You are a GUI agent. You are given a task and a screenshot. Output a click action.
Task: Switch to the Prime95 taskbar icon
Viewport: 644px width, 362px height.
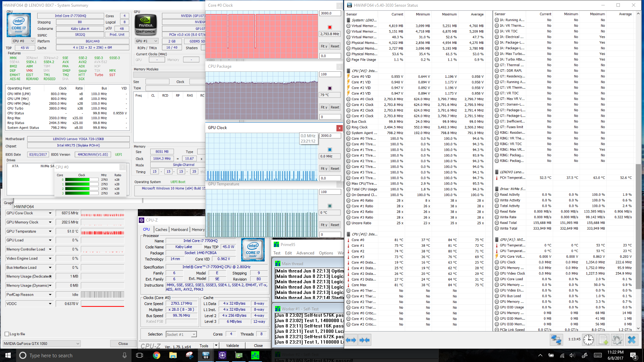[x=255, y=355]
